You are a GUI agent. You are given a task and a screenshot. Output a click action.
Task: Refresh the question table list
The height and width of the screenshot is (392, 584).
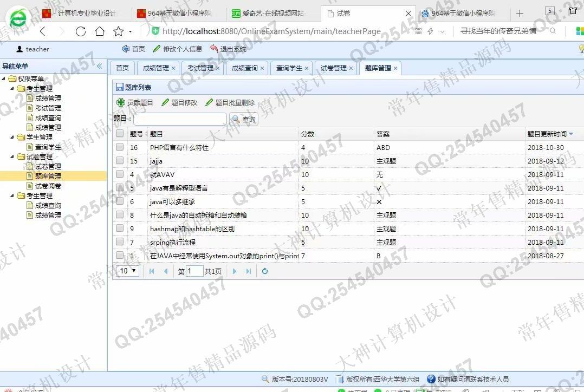point(265,271)
